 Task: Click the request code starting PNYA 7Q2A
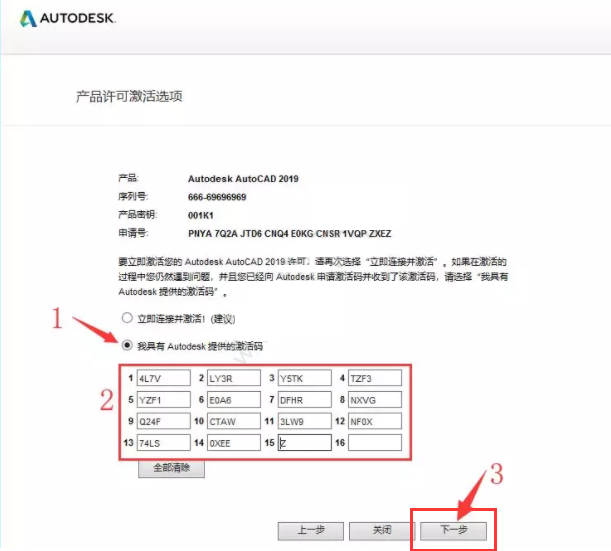tap(290, 234)
